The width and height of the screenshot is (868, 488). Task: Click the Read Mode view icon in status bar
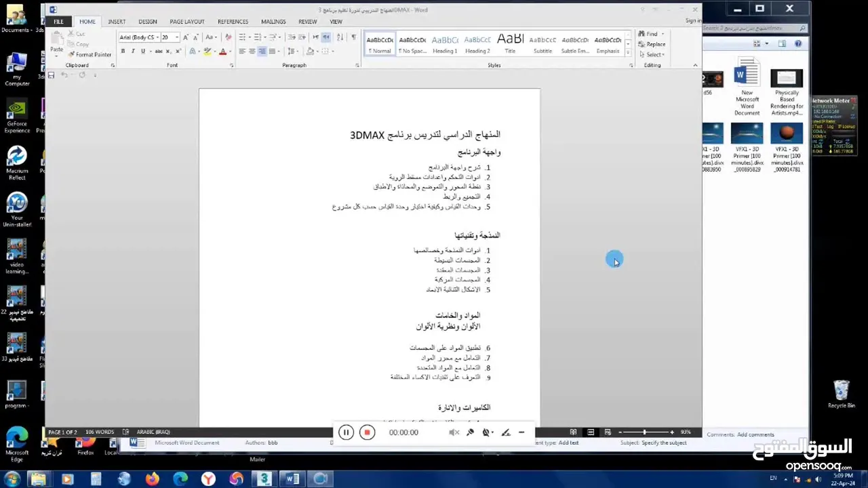[x=573, y=432]
